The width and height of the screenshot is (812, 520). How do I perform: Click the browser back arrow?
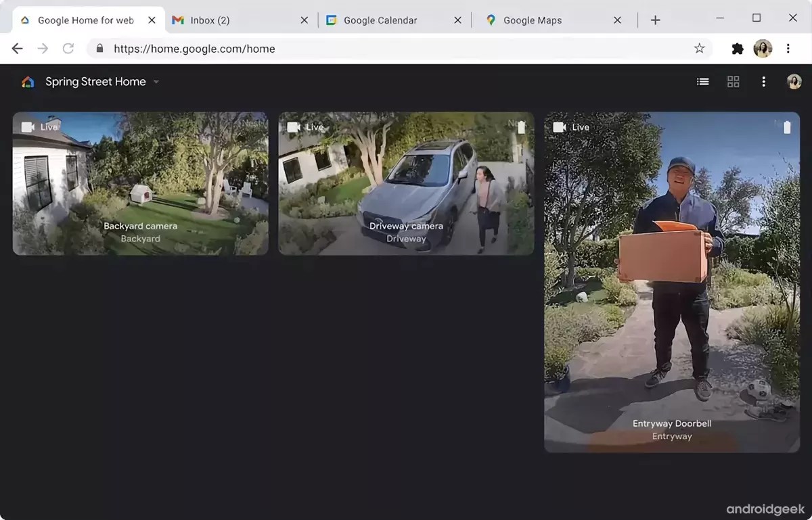[17, 48]
